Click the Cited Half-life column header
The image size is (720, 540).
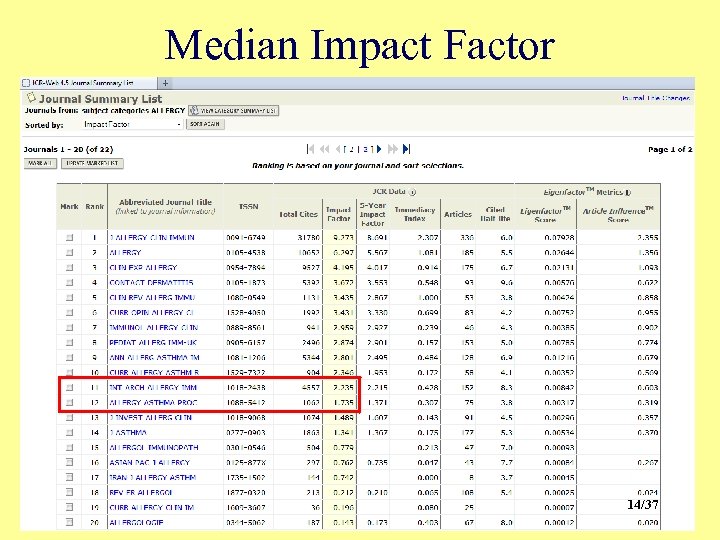click(495, 214)
